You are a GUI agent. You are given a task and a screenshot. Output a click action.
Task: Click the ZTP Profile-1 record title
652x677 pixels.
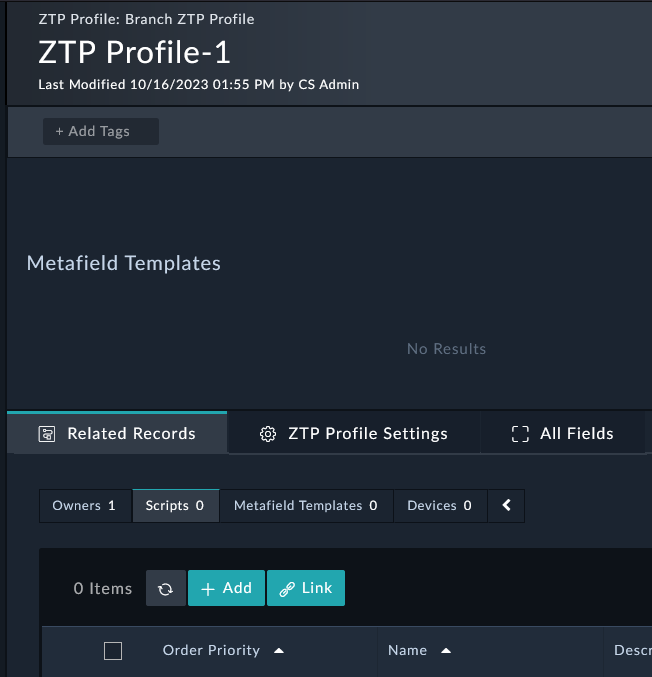coord(134,52)
